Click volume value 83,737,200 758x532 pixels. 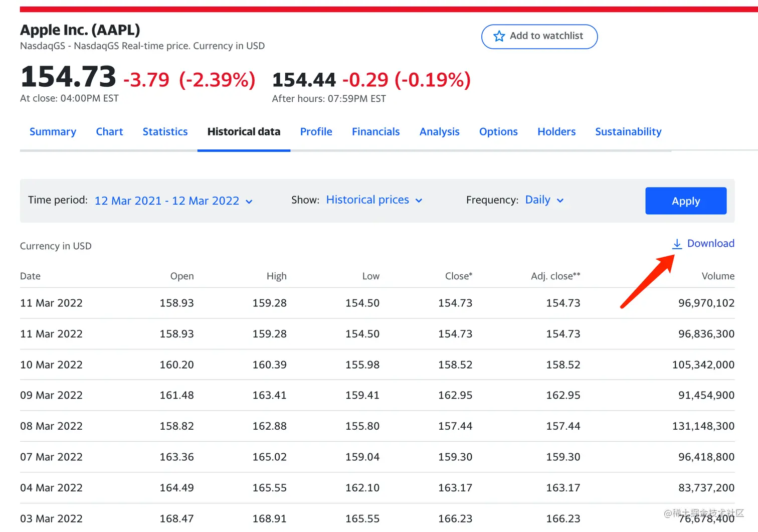(x=706, y=487)
